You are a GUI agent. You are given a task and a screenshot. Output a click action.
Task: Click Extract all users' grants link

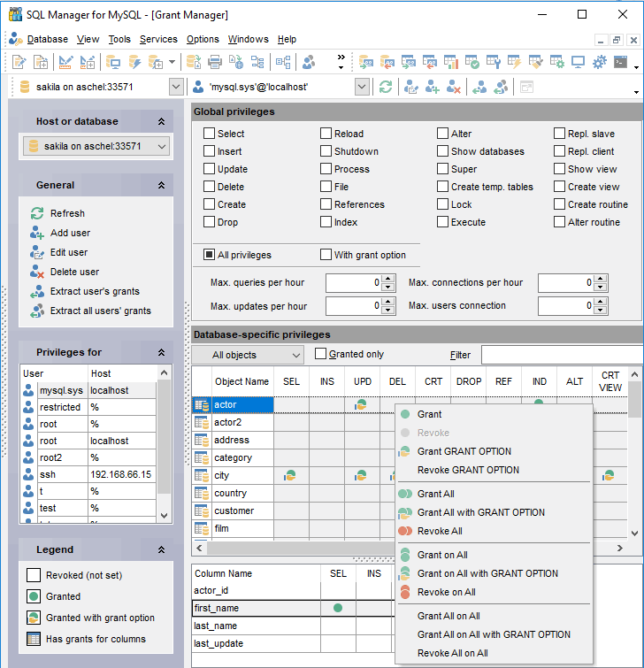(101, 311)
